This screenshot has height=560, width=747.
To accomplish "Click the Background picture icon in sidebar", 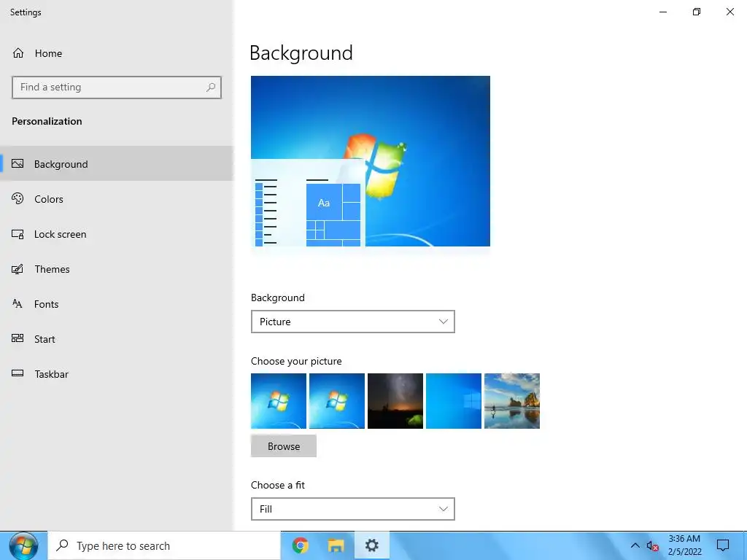I will click(x=18, y=164).
